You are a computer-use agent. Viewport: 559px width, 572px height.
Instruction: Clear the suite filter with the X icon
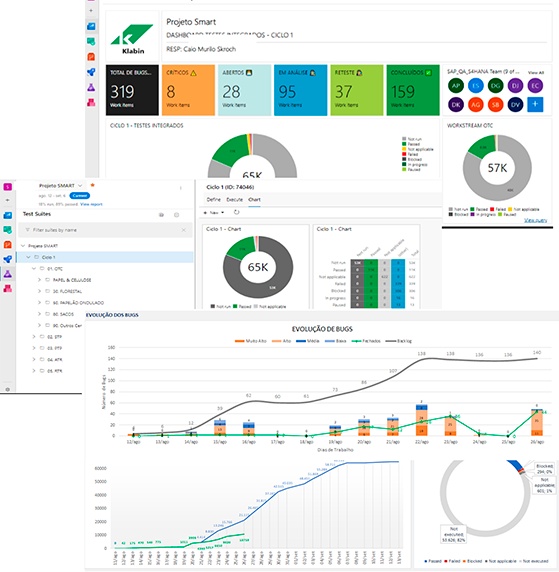pyautogui.click(x=184, y=230)
